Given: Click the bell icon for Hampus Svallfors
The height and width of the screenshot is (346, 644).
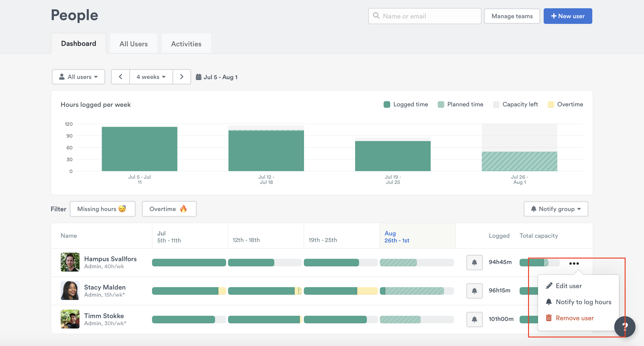Looking at the screenshot, I should tap(474, 262).
